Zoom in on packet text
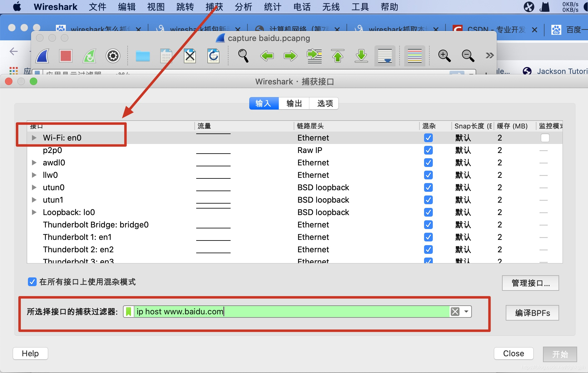 (445, 56)
